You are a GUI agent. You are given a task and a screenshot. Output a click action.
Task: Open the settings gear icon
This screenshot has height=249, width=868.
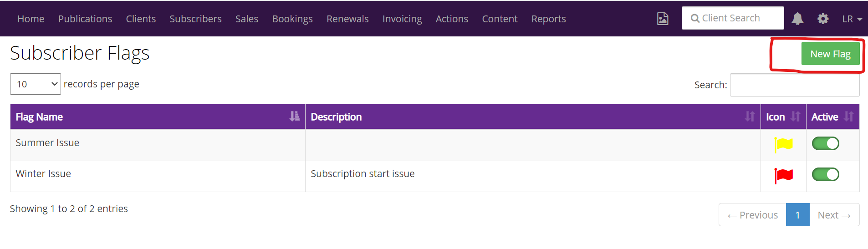pos(823,19)
